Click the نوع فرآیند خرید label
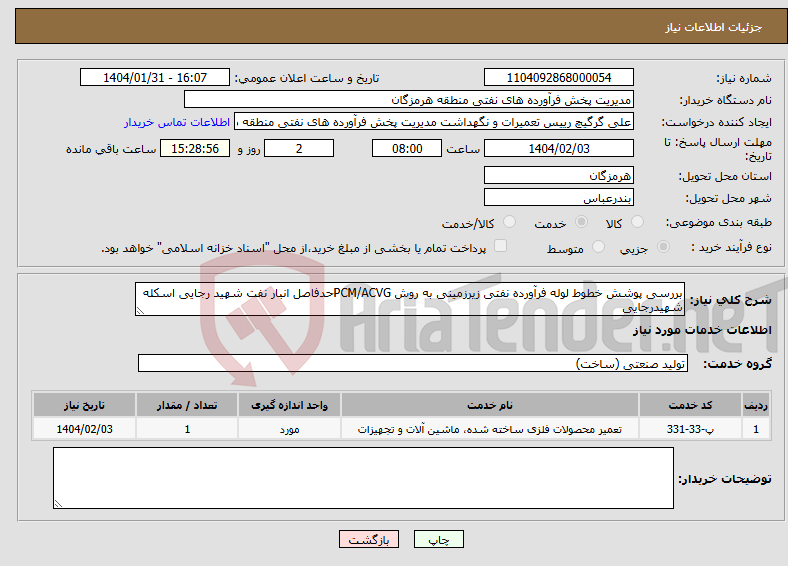 pos(731,247)
